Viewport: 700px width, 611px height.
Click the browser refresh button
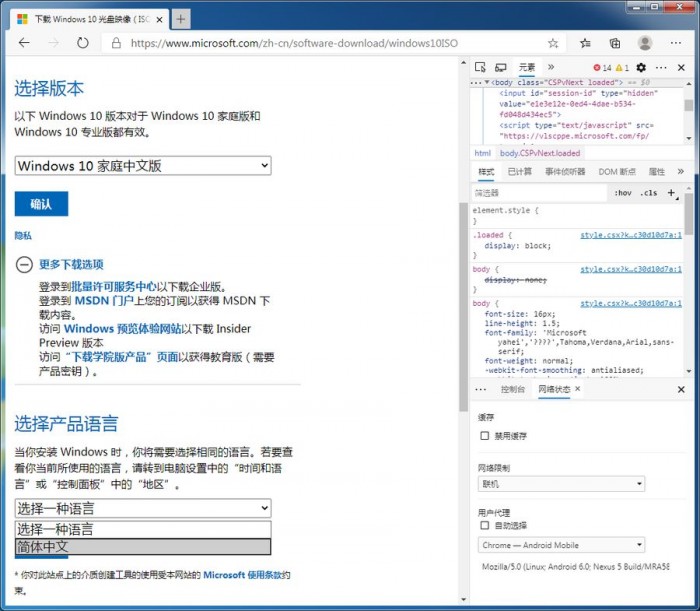(x=82, y=43)
